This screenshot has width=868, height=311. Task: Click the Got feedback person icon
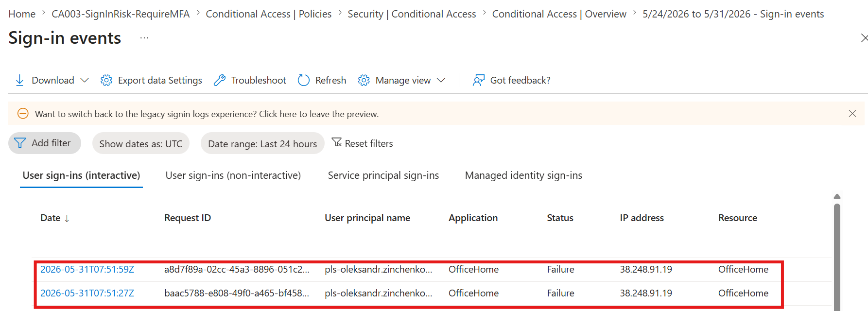click(x=479, y=80)
